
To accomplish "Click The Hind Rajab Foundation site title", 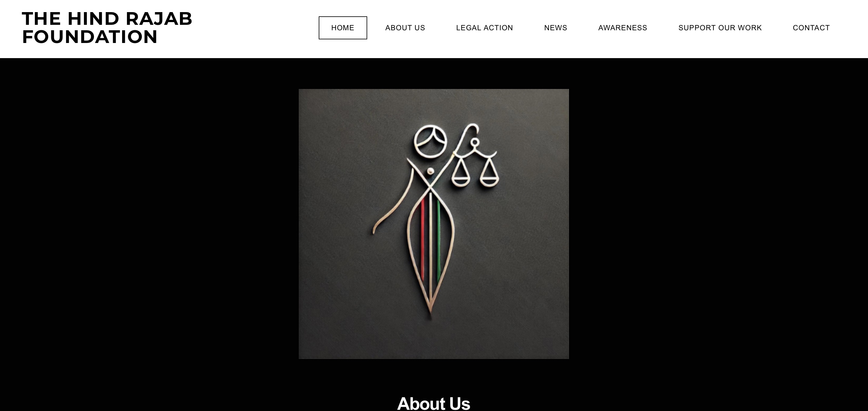I will 107,28.
